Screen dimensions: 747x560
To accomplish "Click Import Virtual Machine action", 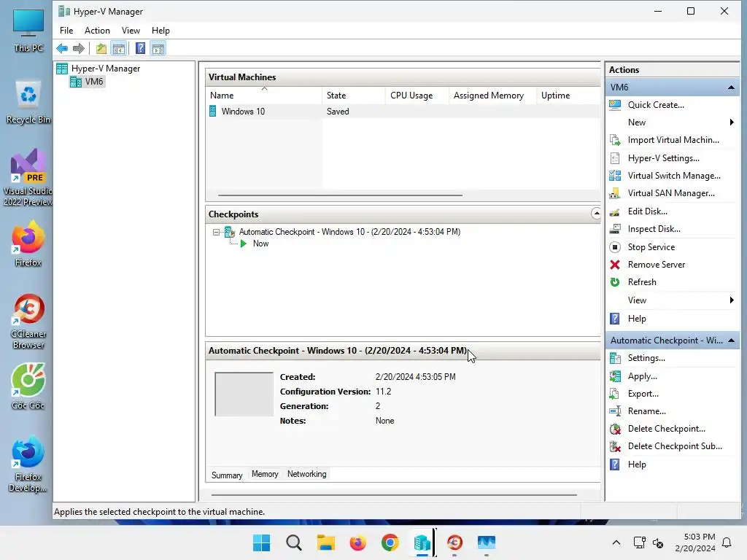I will click(673, 140).
